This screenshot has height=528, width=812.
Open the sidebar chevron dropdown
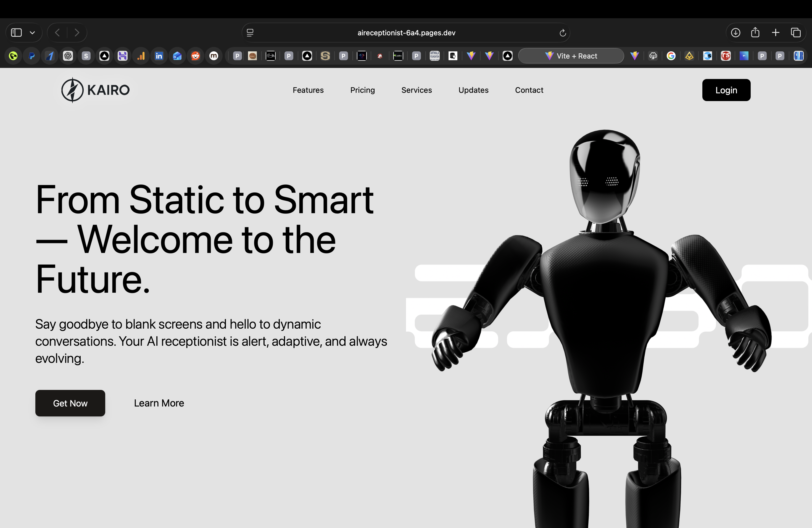pos(32,32)
